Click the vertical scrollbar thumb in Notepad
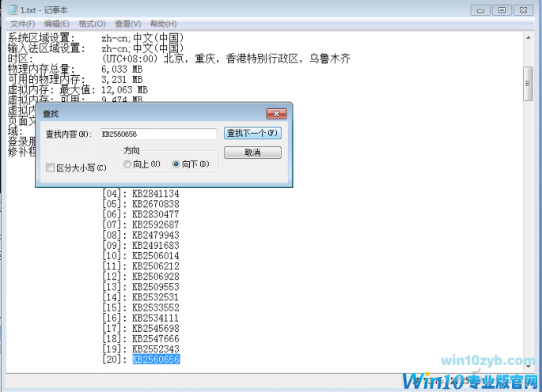 529,84
